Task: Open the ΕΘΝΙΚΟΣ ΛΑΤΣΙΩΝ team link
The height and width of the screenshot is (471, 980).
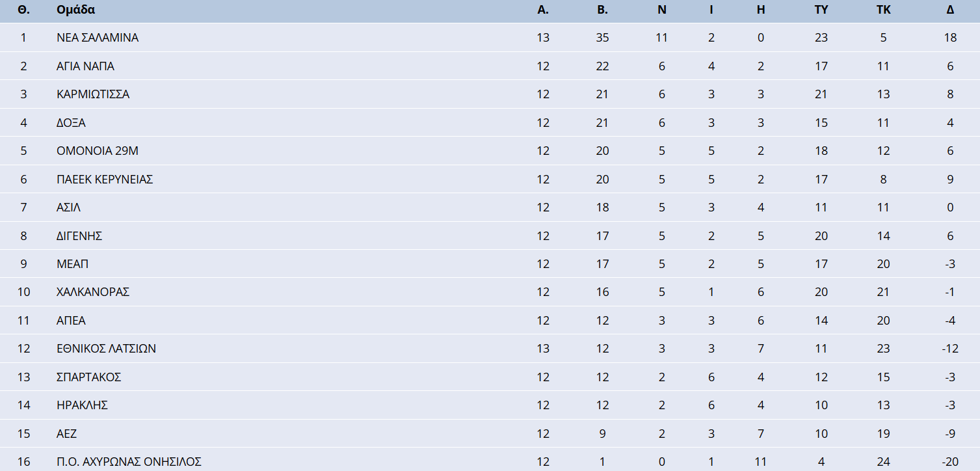Action: click(106, 349)
